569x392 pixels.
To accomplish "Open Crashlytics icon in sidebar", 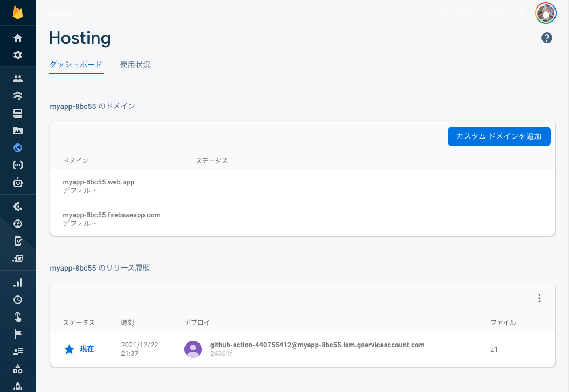I will point(18,207).
